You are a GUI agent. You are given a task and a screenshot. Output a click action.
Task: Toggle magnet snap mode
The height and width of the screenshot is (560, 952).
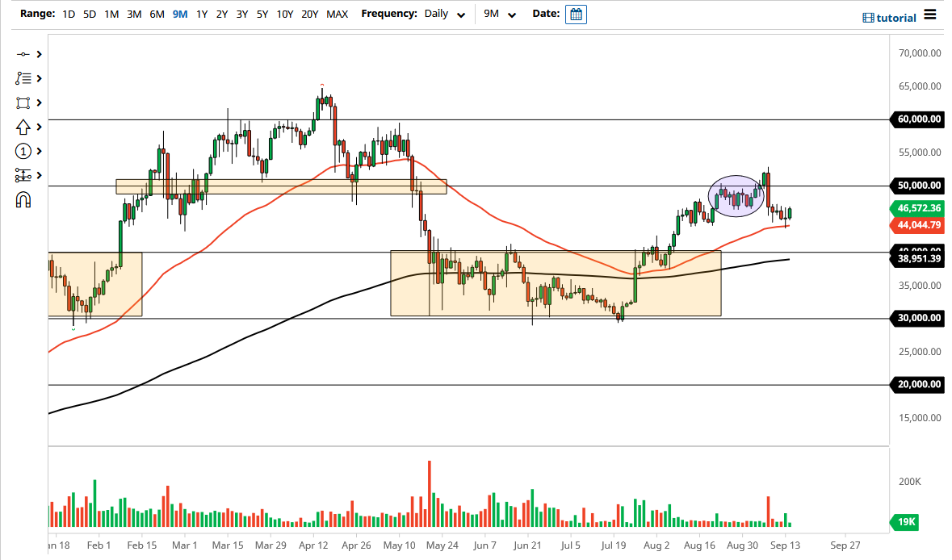click(x=23, y=199)
